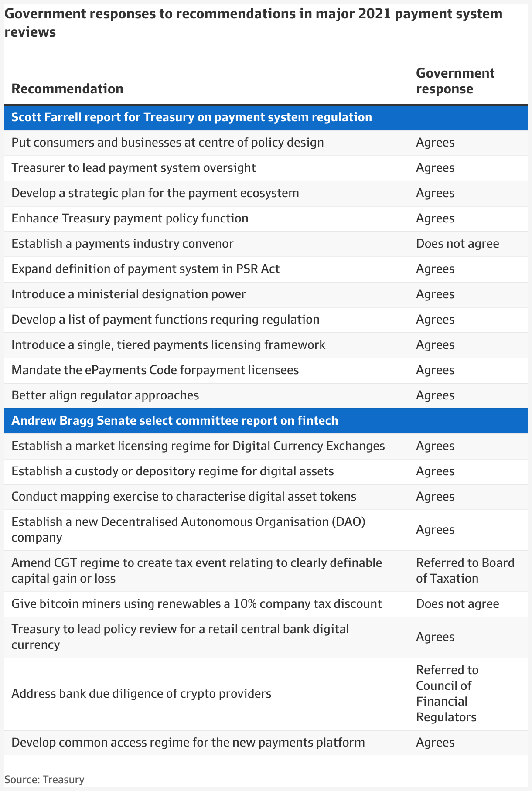Select 'Introduce a ministerial designation power' row
This screenshot has width=532, height=791.
click(266, 294)
